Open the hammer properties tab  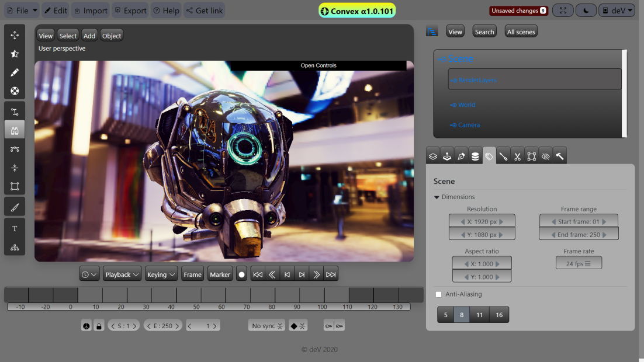point(559,156)
